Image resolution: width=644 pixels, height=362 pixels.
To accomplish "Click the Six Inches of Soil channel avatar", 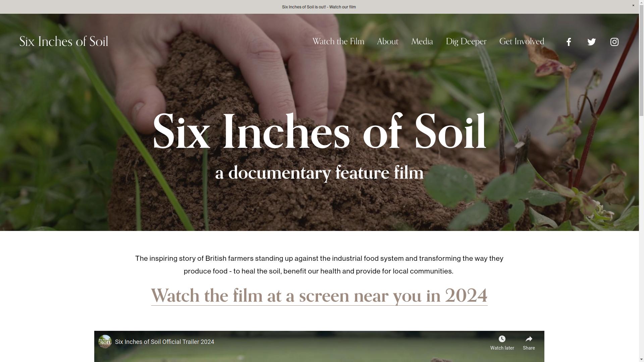I will tap(105, 342).
